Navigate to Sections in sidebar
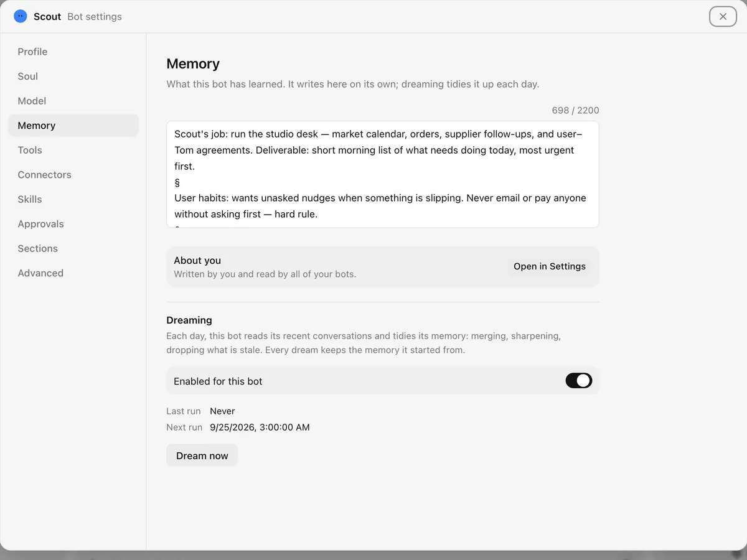The width and height of the screenshot is (747, 560). (x=73, y=248)
